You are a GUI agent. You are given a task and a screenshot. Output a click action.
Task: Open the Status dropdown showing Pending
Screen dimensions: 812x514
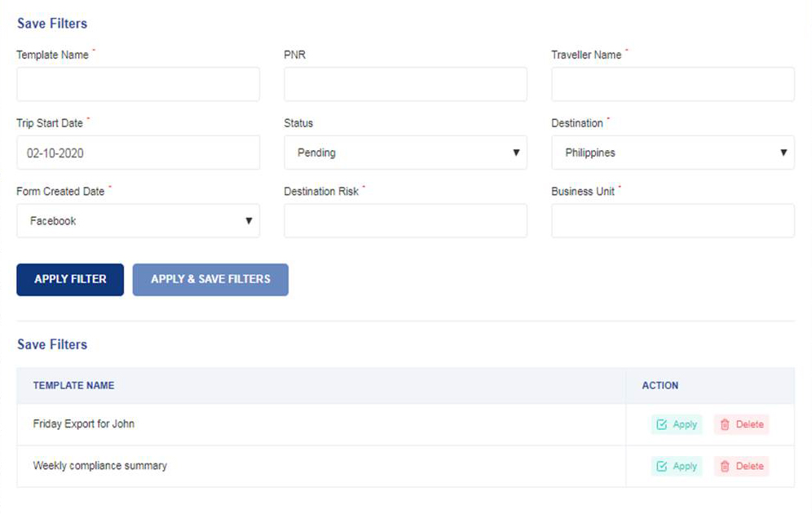[405, 153]
